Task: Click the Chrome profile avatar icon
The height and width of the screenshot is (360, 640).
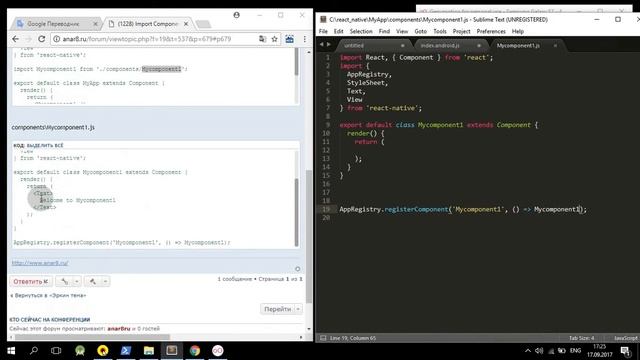Action: [236, 15]
